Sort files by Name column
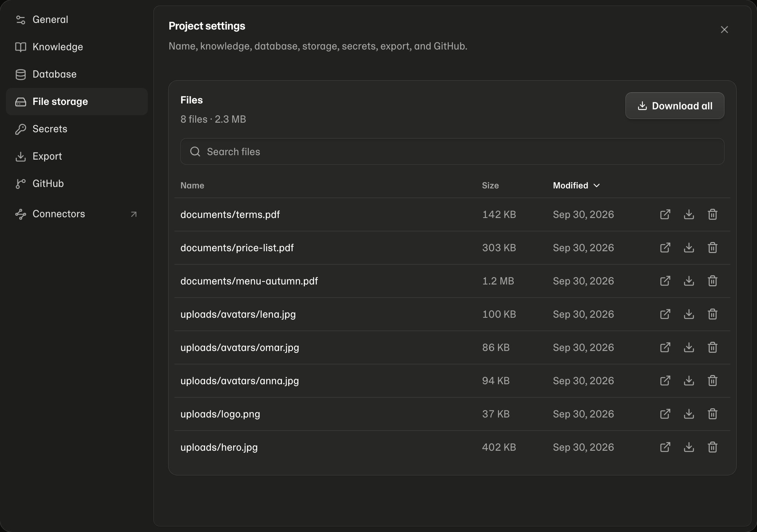The image size is (757, 532). click(x=192, y=185)
